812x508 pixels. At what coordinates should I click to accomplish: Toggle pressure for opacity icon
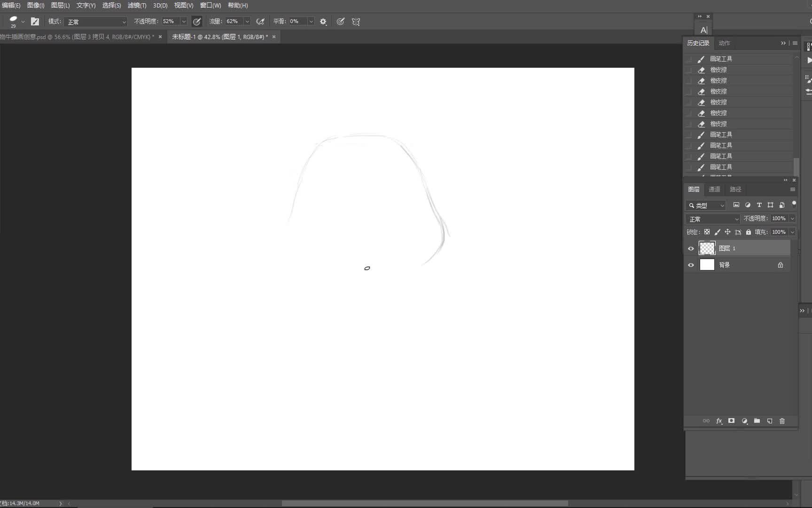click(x=197, y=21)
